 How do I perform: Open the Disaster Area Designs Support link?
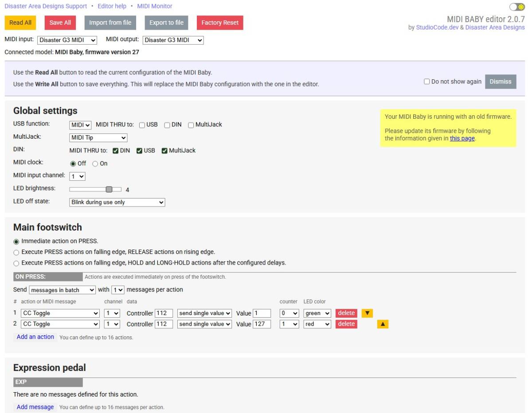(x=46, y=6)
